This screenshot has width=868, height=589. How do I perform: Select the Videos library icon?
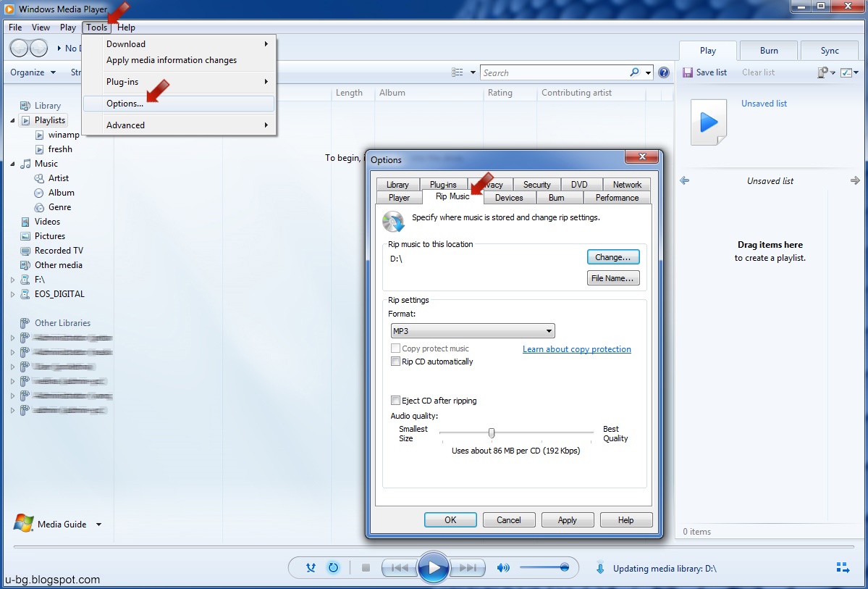(25, 222)
